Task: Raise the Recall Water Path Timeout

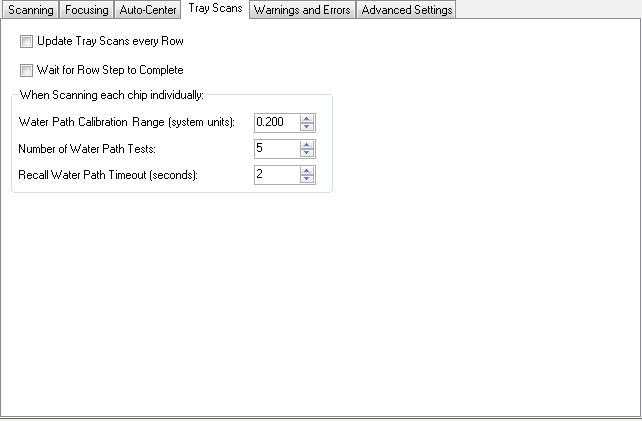Action: [x=307, y=170]
